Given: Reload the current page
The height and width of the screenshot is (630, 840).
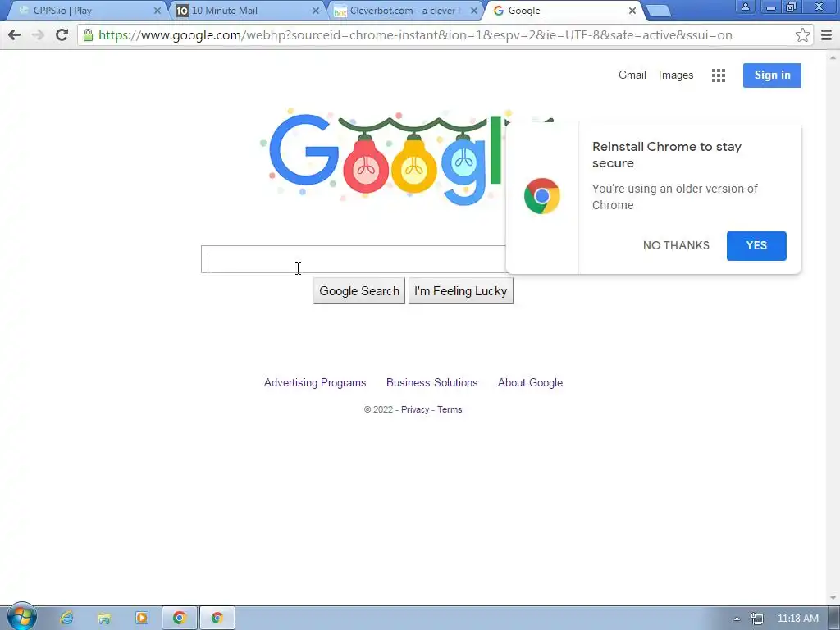Looking at the screenshot, I should tap(62, 35).
